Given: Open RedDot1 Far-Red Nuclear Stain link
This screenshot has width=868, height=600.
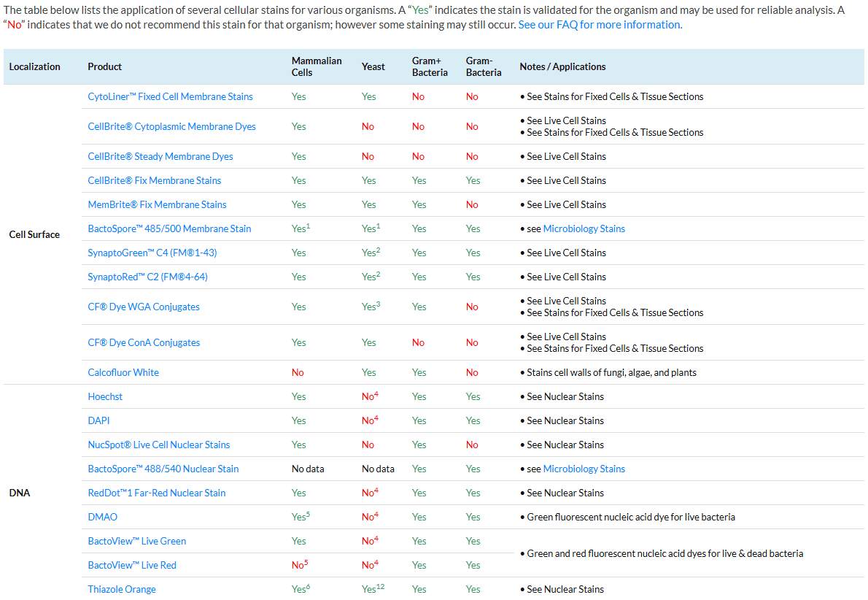Looking at the screenshot, I should [156, 493].
